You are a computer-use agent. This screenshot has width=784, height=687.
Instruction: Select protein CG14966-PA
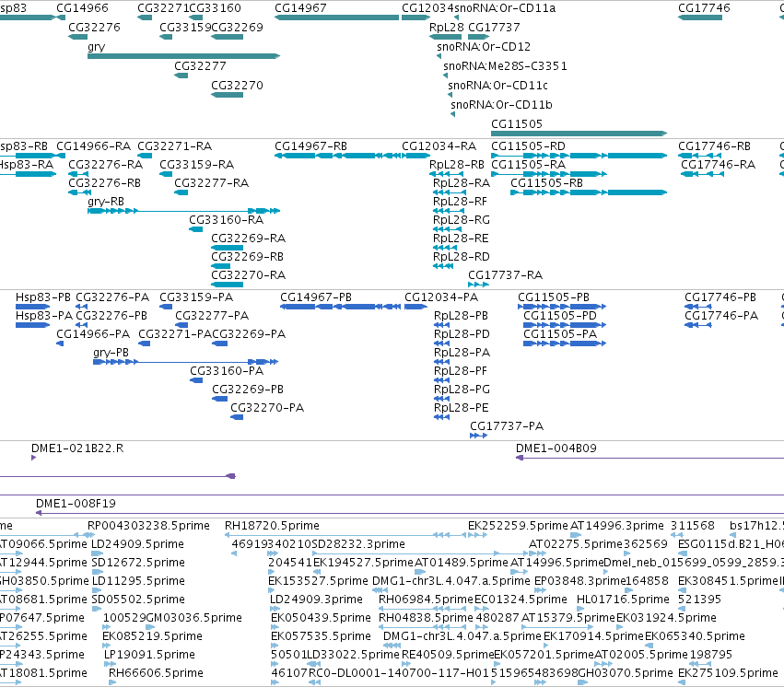pos(93,334)
